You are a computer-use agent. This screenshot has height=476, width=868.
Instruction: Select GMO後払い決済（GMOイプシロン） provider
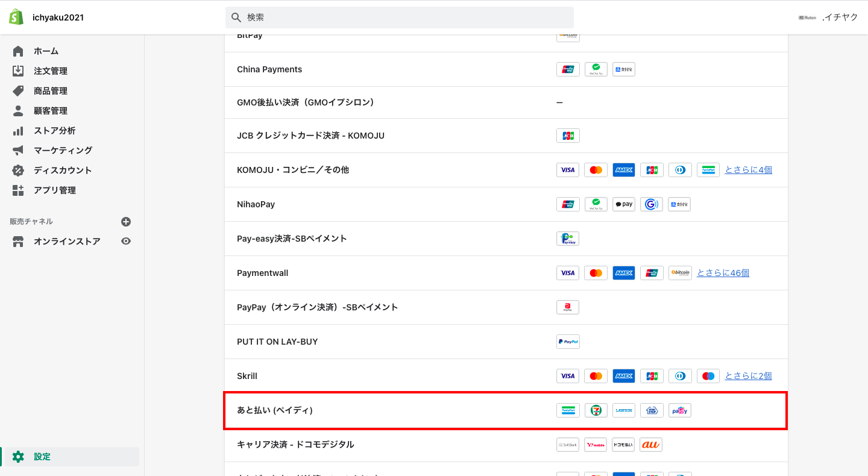coord(506,102)
